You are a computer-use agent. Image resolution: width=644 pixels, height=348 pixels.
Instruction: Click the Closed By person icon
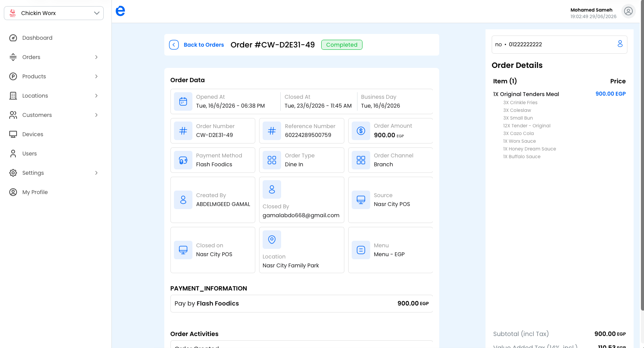[272, 189]
